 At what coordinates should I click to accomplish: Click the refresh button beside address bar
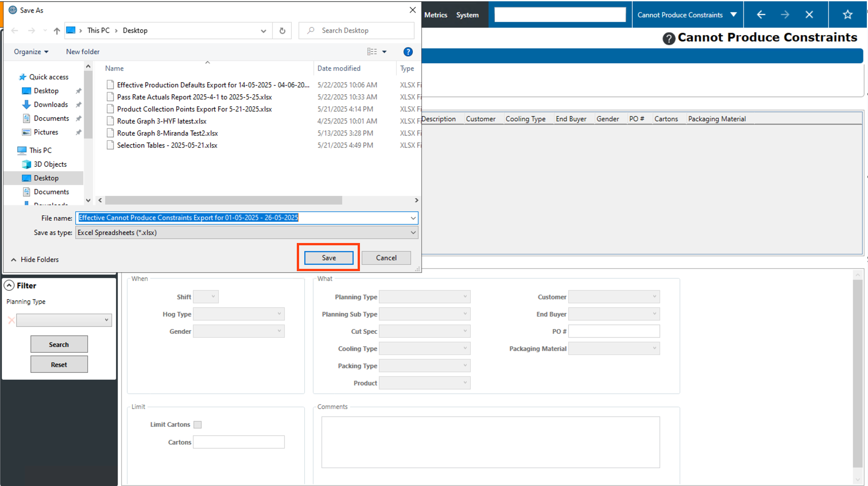282,31
